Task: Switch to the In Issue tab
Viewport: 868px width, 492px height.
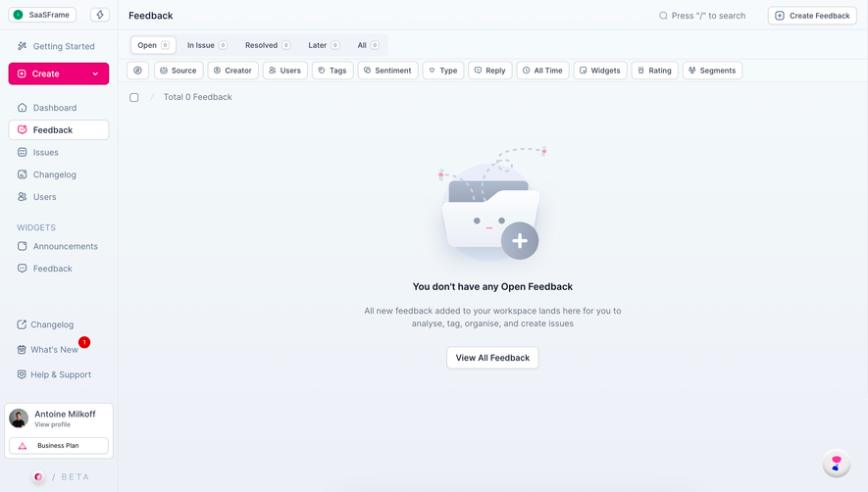Action: pyautogui.click(x=207, y=45)
